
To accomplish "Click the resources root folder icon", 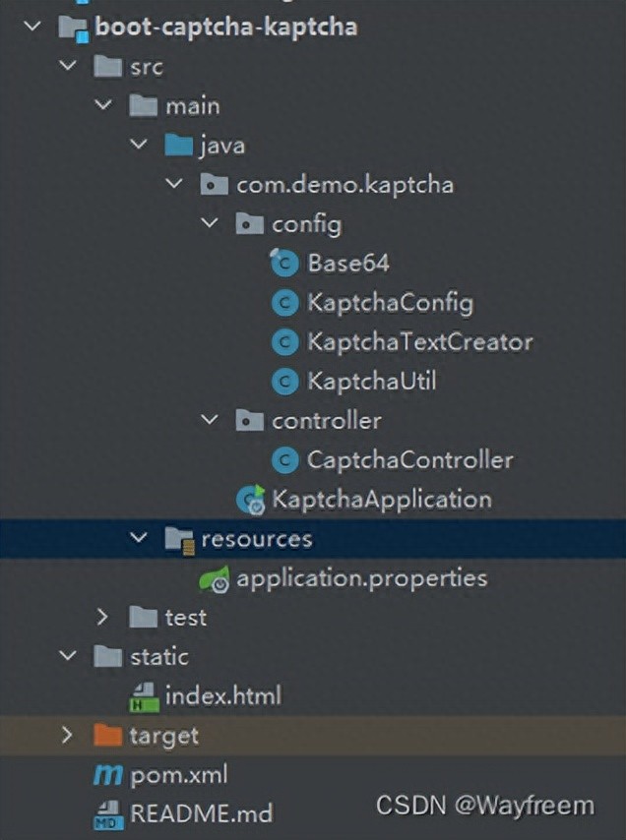I will click(179, 540).
